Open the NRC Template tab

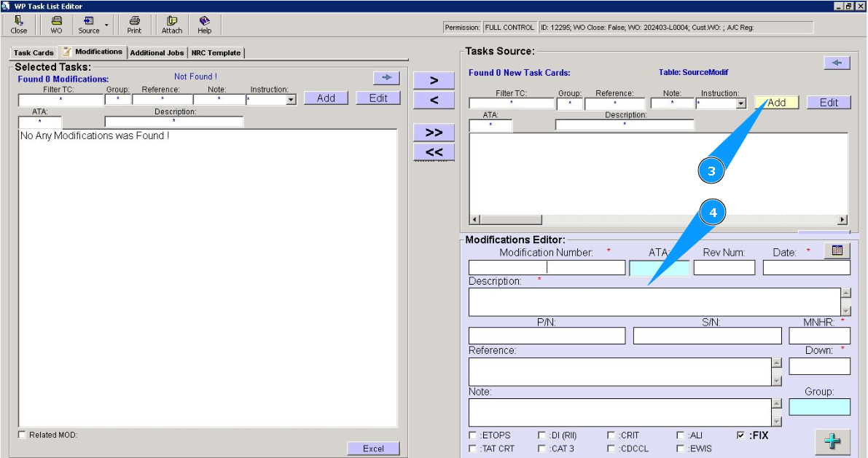click(216, 52)
